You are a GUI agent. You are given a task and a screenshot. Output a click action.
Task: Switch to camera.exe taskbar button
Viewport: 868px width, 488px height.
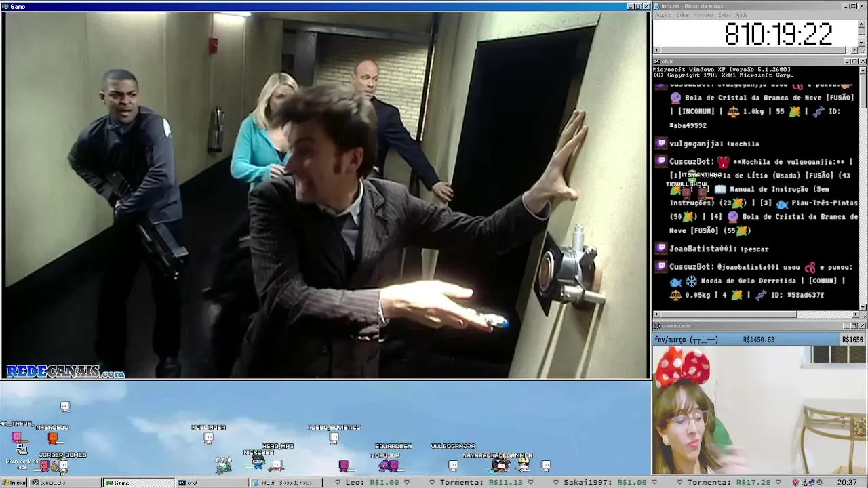[66, 483]
